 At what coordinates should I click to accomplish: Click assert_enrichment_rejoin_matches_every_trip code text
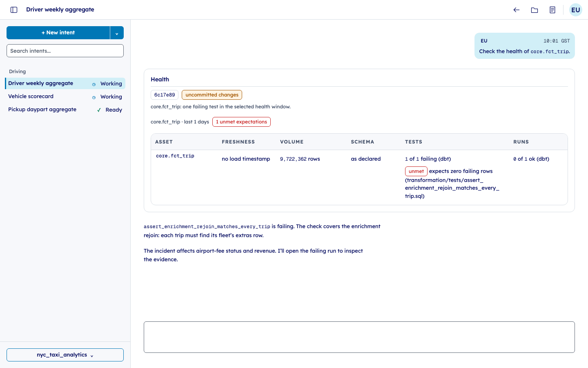pyautogui.click(x=207, y=227)
